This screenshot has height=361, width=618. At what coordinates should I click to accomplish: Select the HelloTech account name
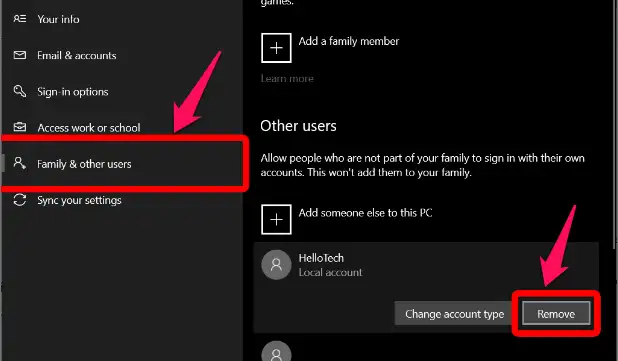[321, 258]
